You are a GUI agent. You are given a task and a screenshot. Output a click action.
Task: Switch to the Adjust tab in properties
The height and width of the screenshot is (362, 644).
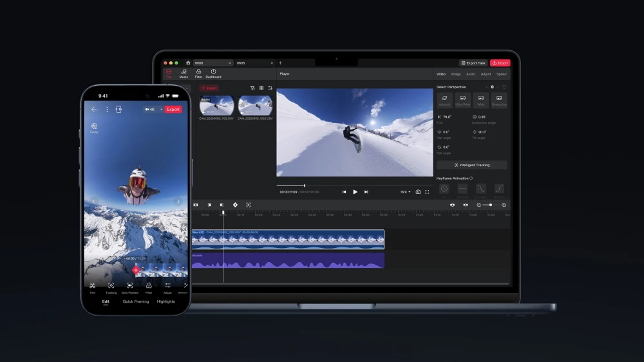pos(486,74)
